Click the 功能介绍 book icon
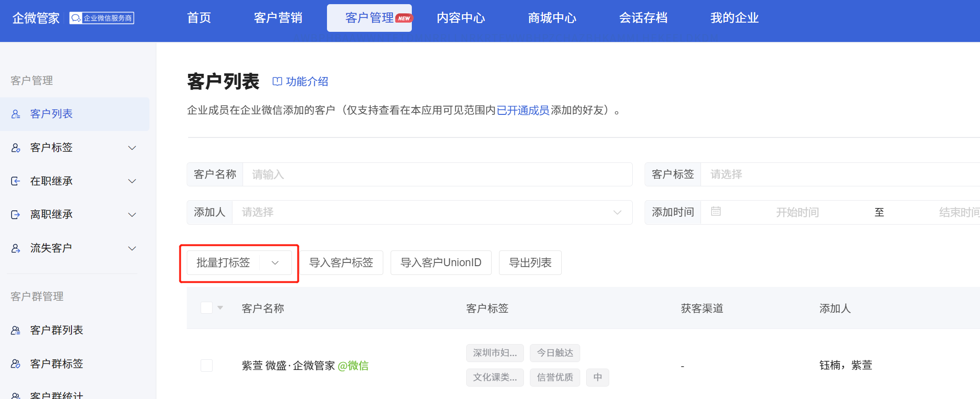The height and width of the screenshot is (399, 980). [x=277, y=82]
